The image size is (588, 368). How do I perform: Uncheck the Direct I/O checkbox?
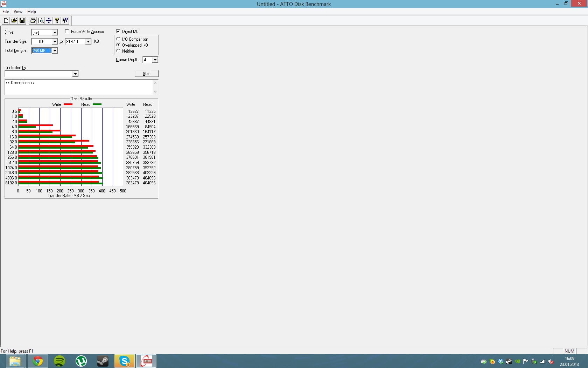[118, 32]
